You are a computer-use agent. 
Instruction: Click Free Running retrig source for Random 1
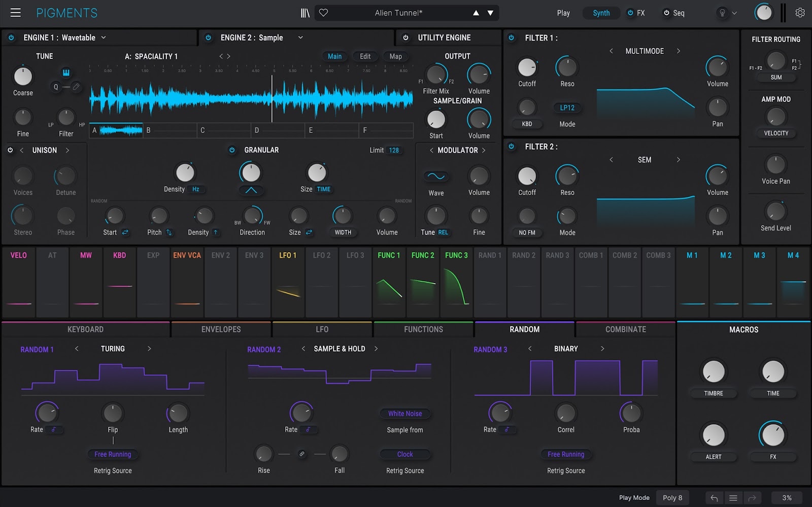coord(113,454)
